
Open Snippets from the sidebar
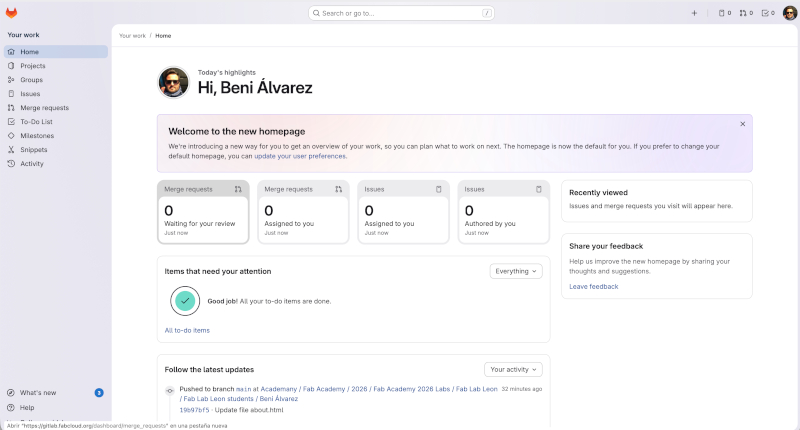(x=33, y=150)
